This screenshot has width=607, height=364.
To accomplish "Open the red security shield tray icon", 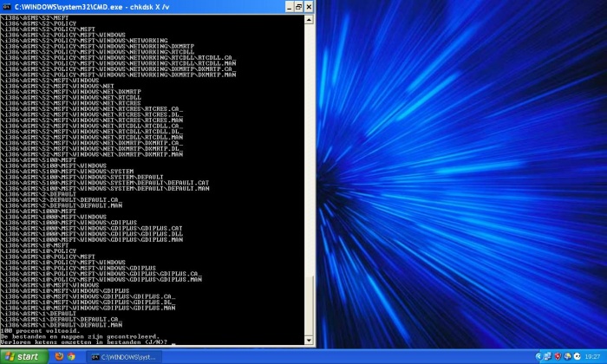I will coord(558,356).
